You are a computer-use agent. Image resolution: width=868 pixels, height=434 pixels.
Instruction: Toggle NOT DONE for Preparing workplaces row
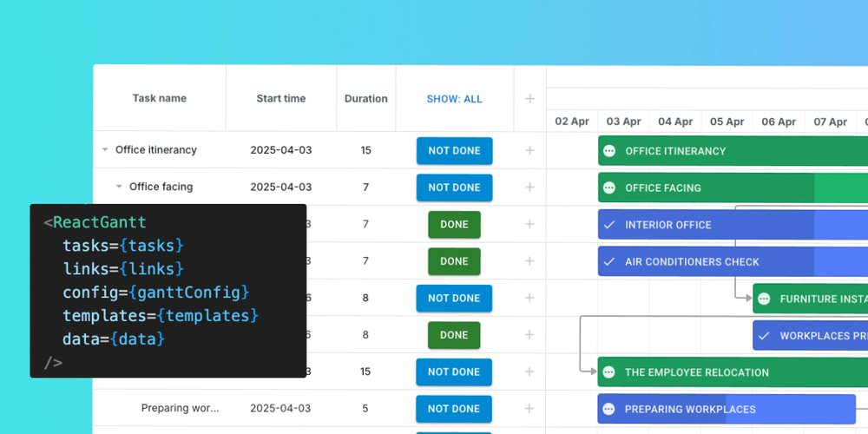pos(455,409)
